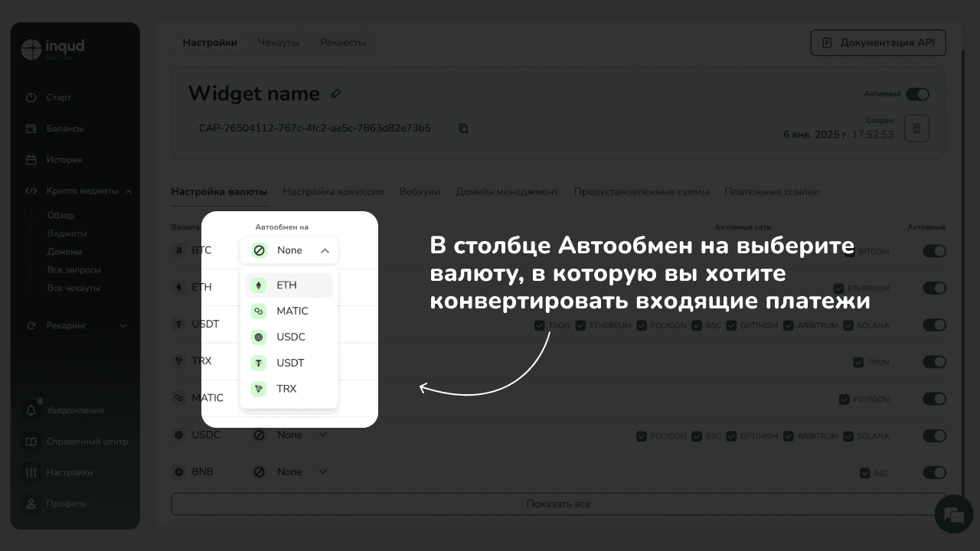Click the pencil icon next to Widget name
Viewport: 980px width, 551px height.
pos(335,93)
